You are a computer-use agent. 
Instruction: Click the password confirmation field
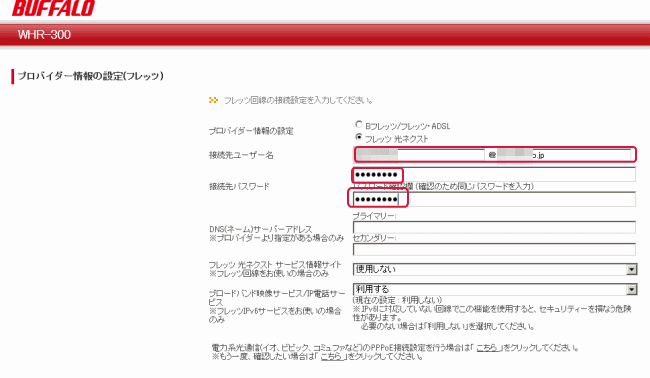click(494, 199)
